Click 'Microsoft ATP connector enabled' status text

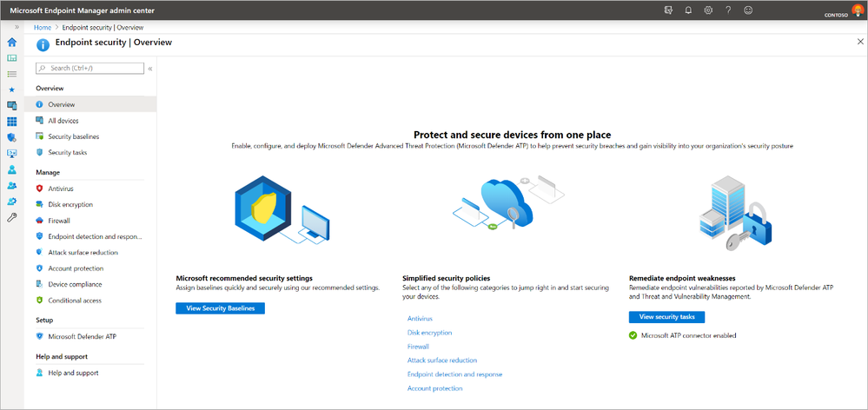689,335
